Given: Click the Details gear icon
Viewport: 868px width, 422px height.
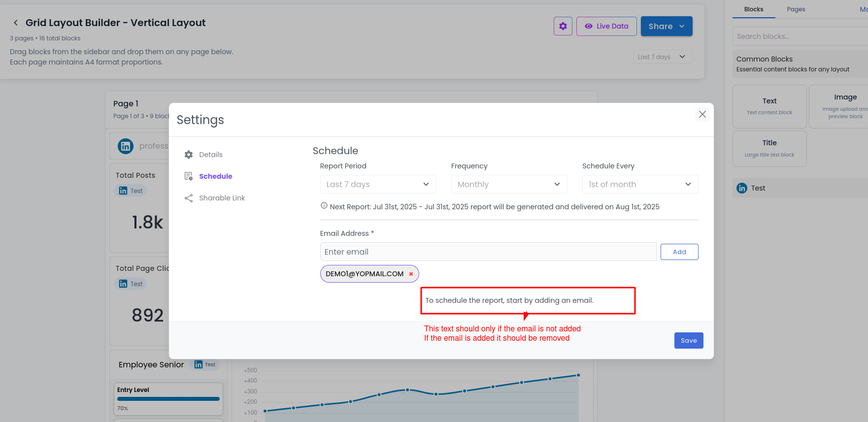Looking at the screenshot, I should [189, 155].
